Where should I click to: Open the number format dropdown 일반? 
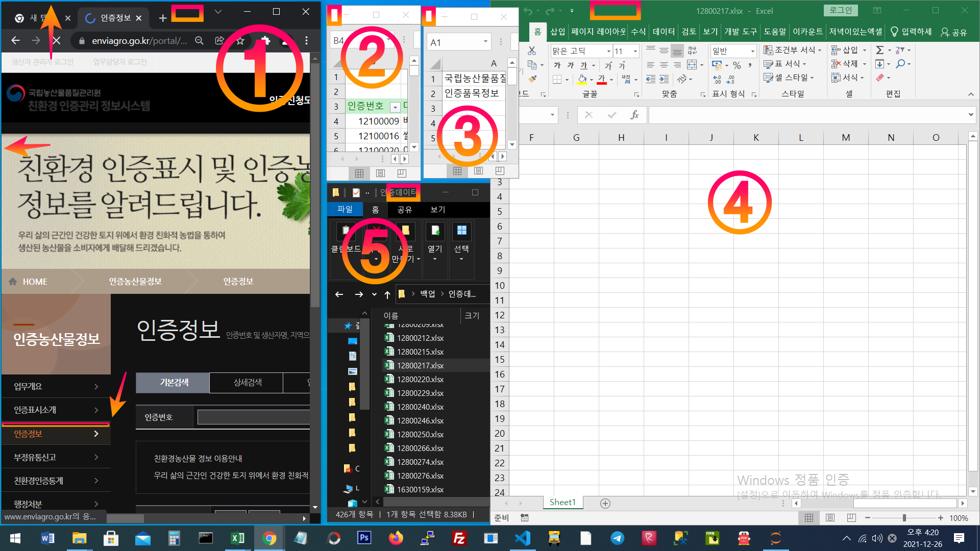pos(752,51)
